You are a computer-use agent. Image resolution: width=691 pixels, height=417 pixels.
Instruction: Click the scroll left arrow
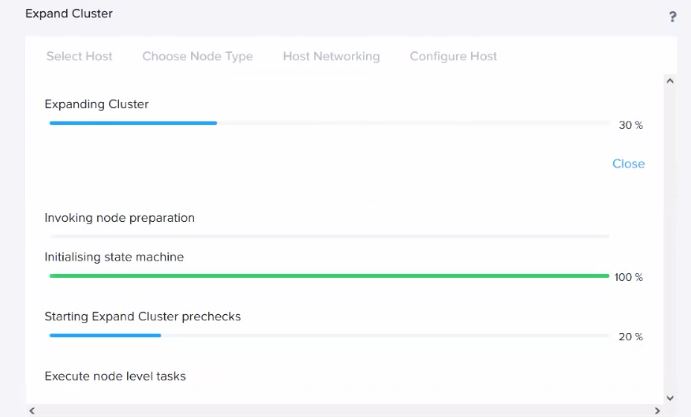point(32,409)
